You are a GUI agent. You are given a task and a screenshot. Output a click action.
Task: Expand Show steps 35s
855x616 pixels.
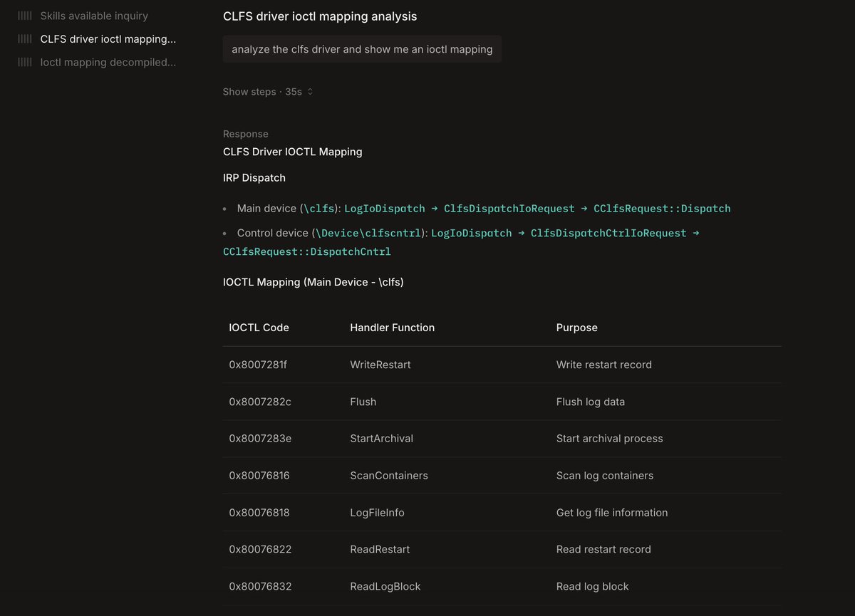268,92
